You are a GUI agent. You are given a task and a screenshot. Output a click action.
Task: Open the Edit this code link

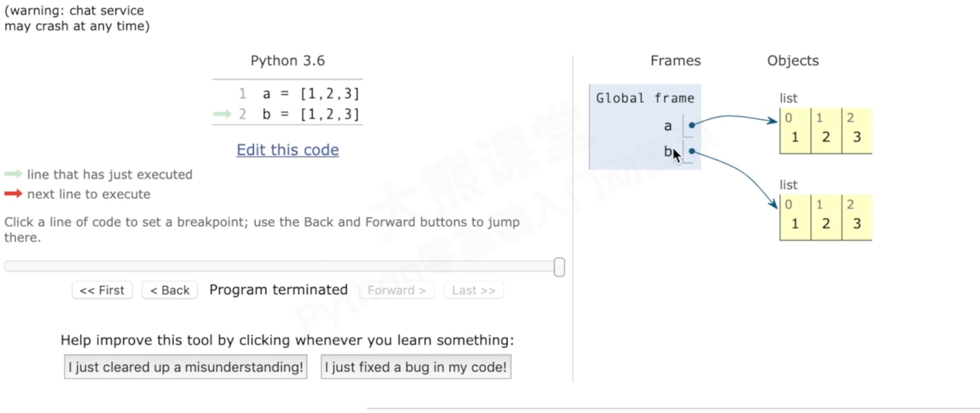(x=288, y=150)
